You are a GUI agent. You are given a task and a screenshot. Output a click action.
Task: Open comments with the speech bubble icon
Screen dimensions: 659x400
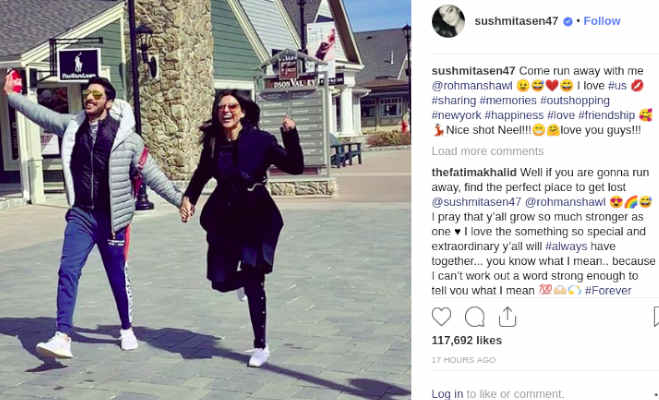(474, 317)
